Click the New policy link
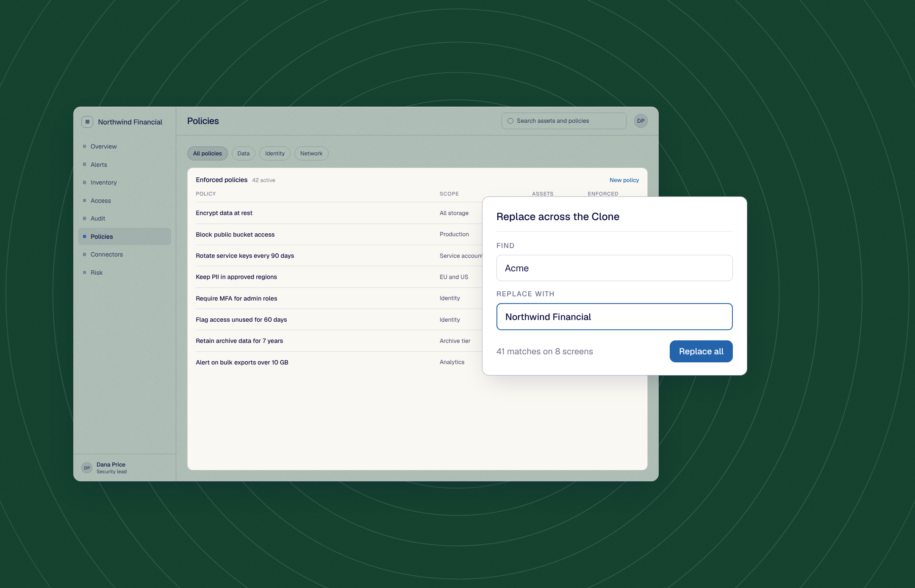The width and height of the screenshot is (915, 588). point(624,180)
